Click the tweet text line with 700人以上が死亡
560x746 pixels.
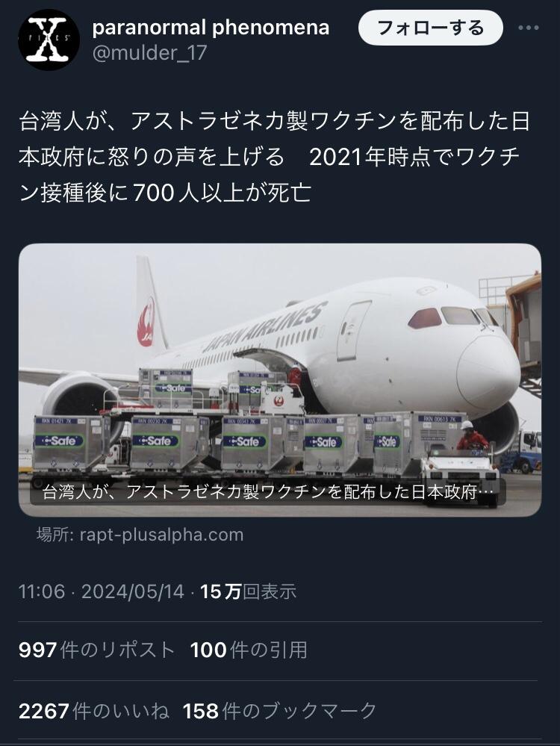(x=165, y=193)
